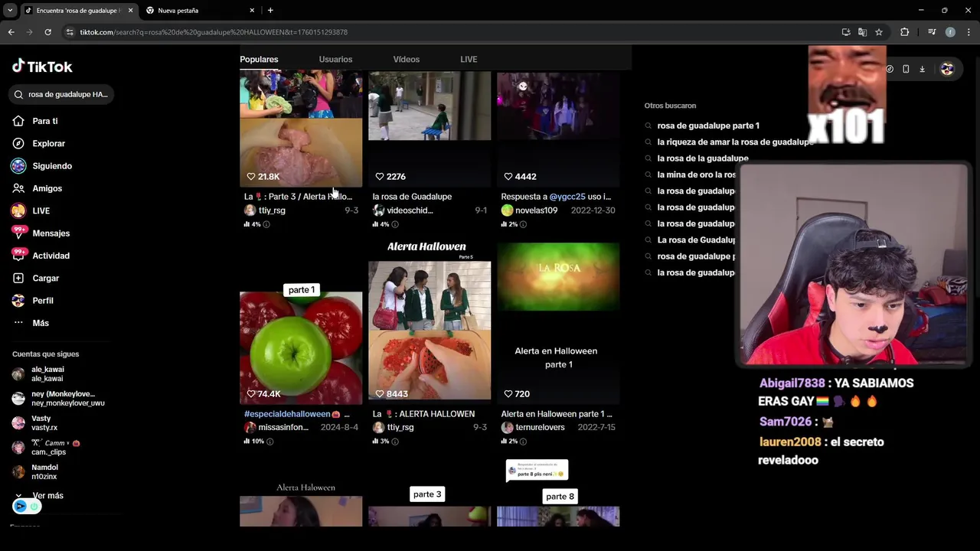This screenshot has height=551, width=980.
Task: Switch to the Usuarios tab
Action: [x=335, y=59]
